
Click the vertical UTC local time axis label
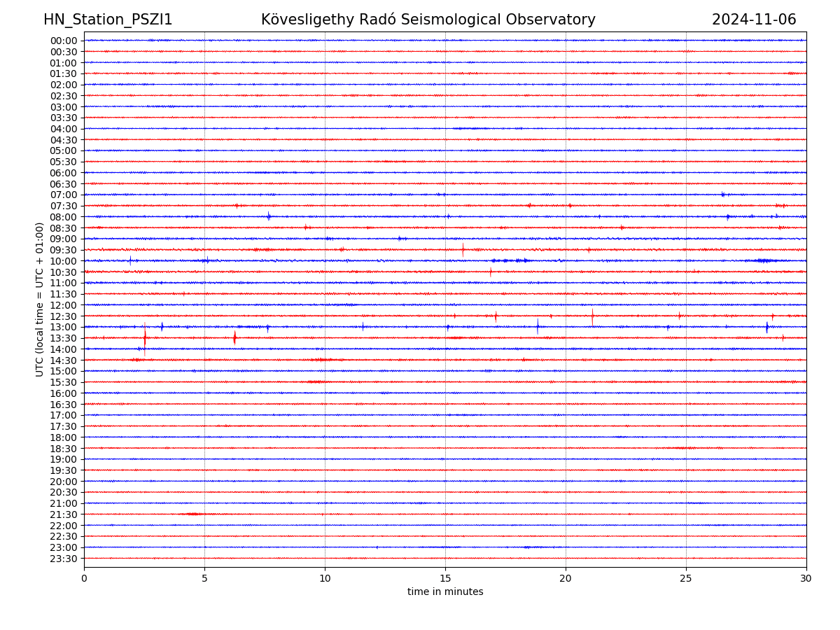pos(40,299)
